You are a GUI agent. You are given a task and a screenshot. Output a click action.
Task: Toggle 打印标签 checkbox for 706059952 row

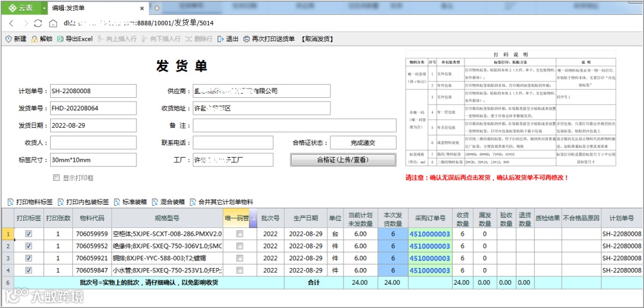pyautogui.click(x=29, y=247)
